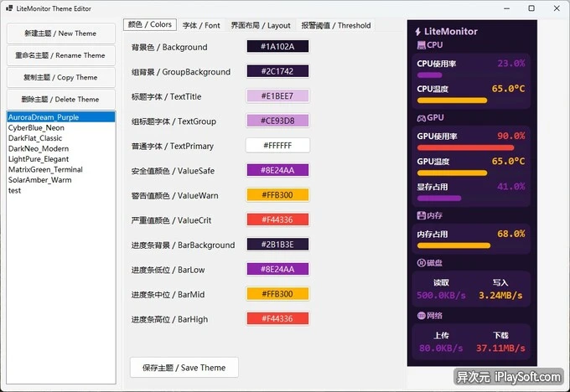Click the VRAM usage 41.0% value
The height and width of the screenshot is (392, 570).
(x=510, y=187)
